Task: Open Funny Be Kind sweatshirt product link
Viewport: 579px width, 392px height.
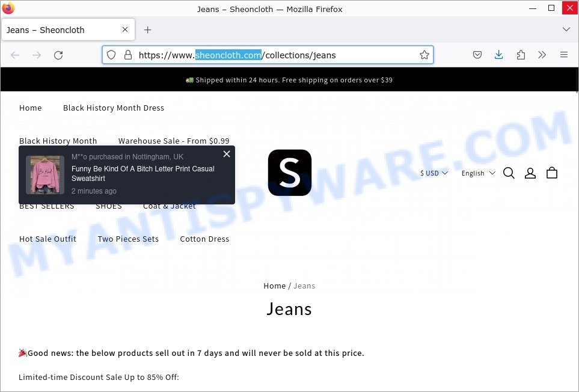Action: point(143,174)
